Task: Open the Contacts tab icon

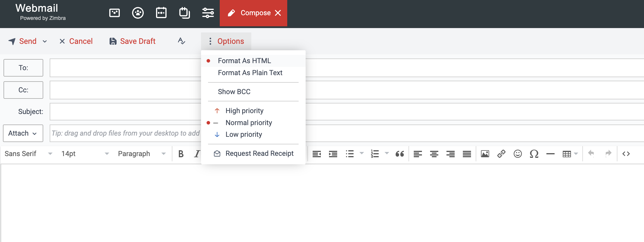Action: point(138,13)
